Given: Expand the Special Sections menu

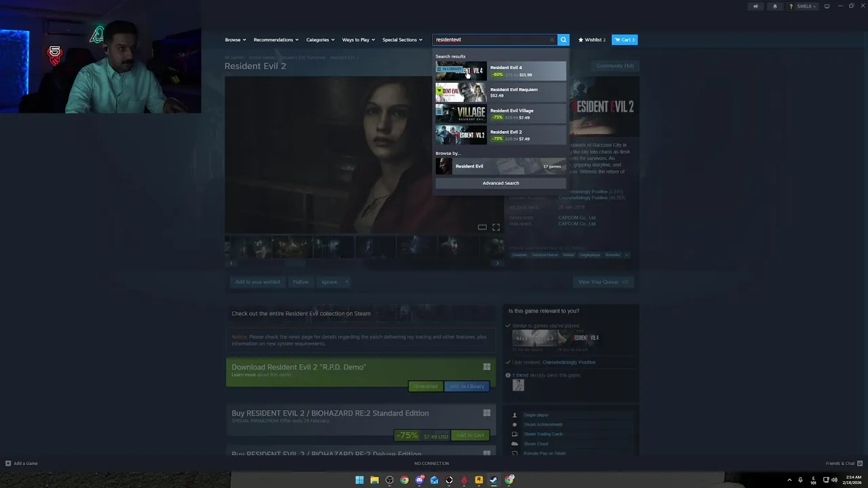Looking at the screenshot, I should 402,40.
